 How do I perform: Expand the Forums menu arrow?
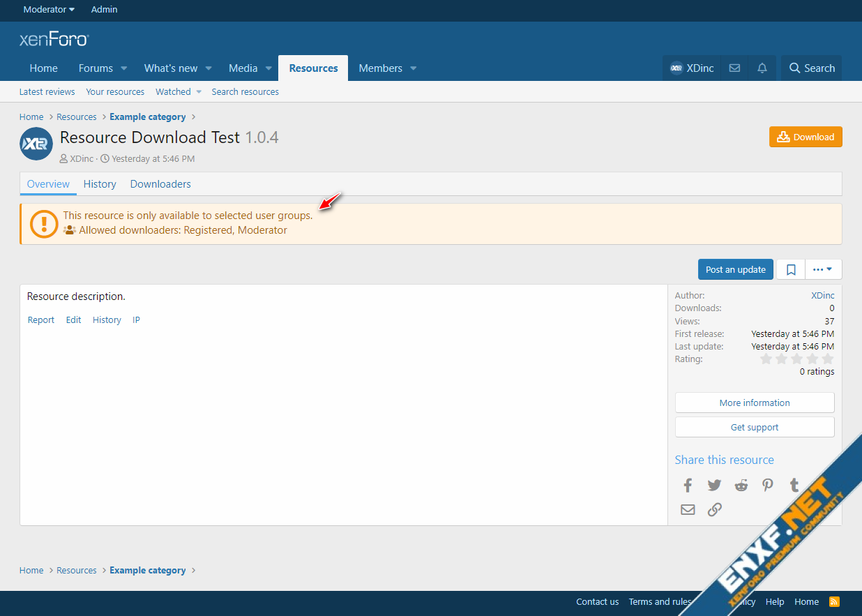124,68
